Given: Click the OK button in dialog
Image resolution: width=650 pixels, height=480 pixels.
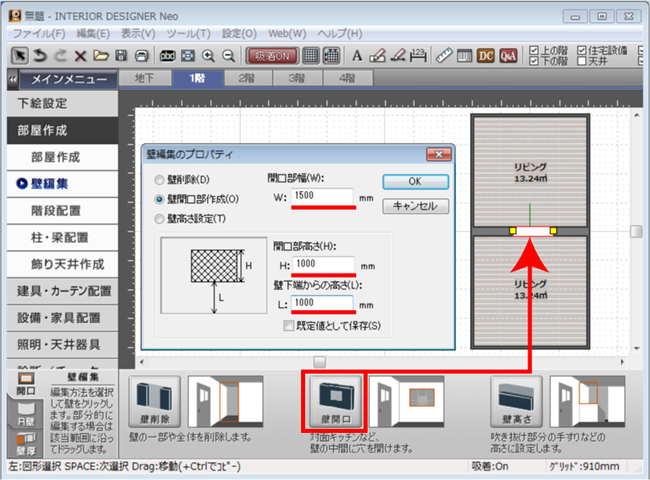Looking at the screenshot, I should [x=415, y=181].
